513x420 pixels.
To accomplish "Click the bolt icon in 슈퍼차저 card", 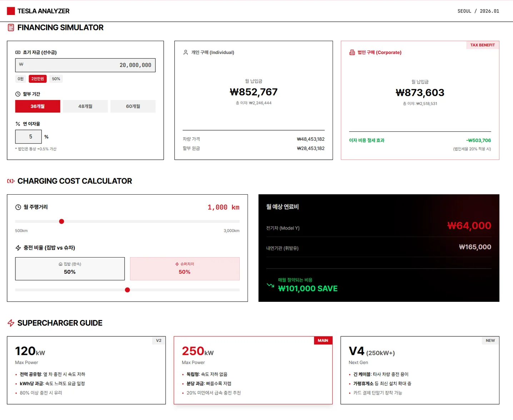I will (177, 264).
